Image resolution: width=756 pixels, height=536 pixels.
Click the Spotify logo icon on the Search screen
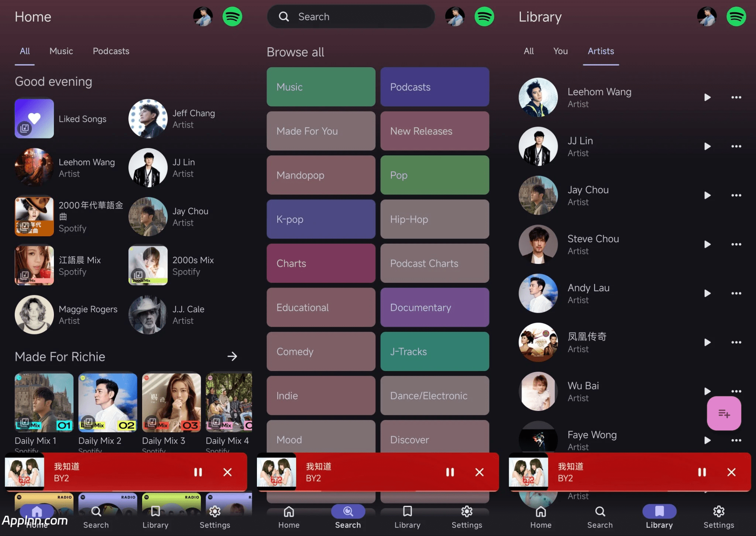click(x=484, y=17)
